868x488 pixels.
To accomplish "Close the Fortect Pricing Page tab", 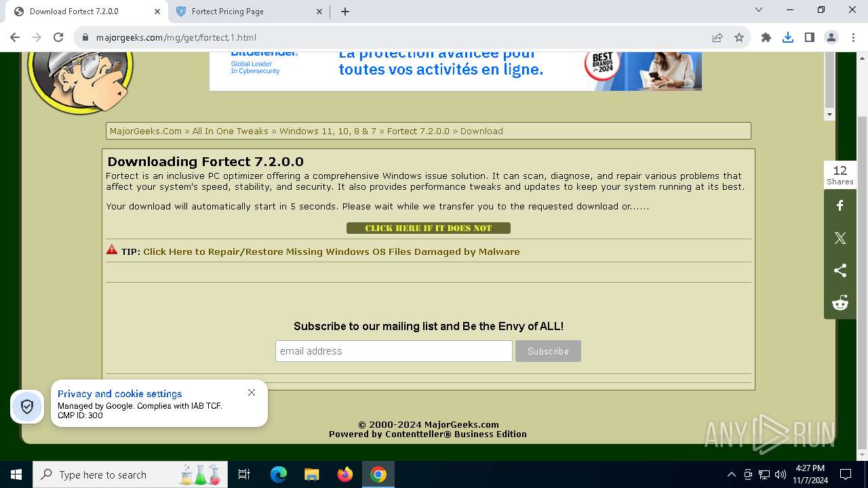I will pos(320,12).
